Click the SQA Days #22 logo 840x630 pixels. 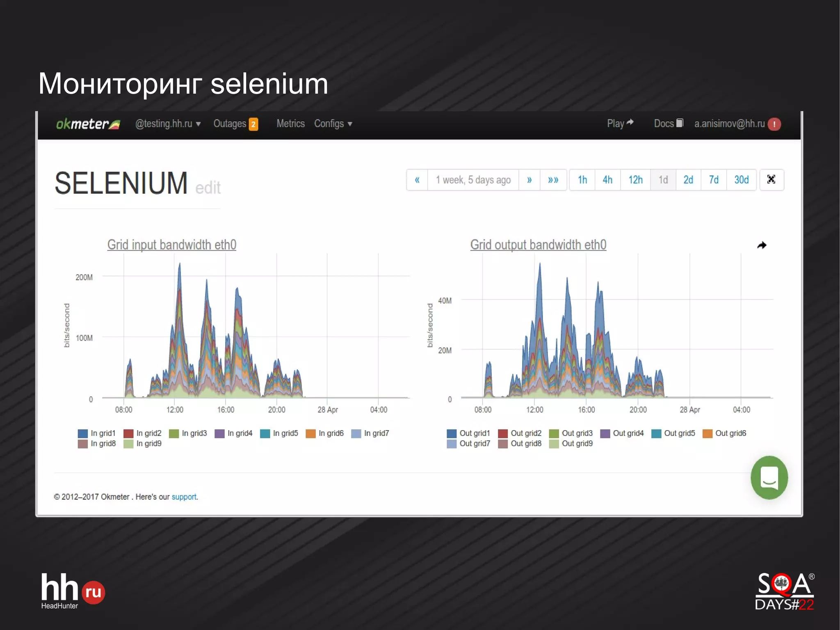[785, 591]
